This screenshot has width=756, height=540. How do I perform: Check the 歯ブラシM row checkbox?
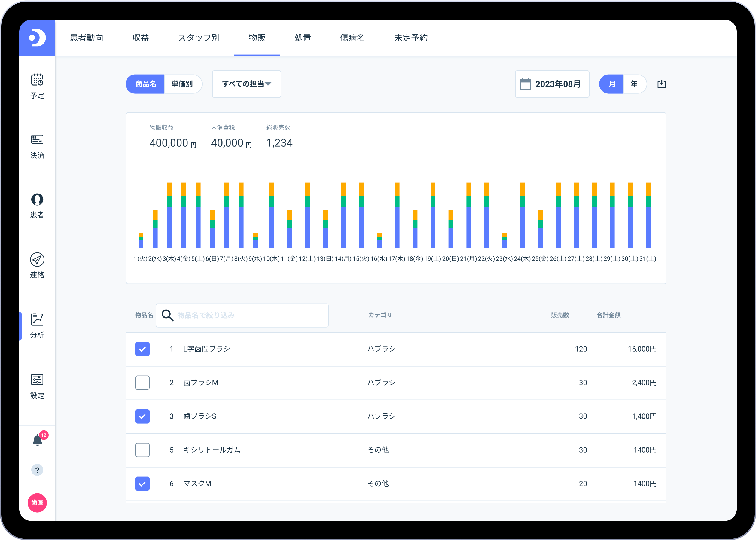click(142, 383)
